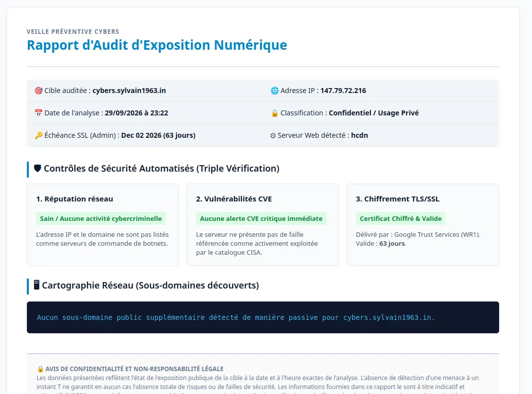Click the globe icon next to Adresse IP
Viewport: 532px width, 394px height.
274,91
